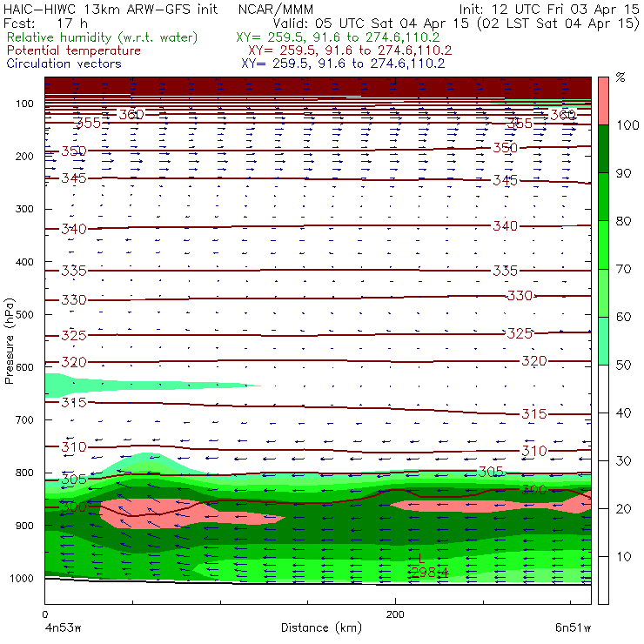Image resolution: width=644 pixels, height=644 pixels.
Task: Click the 'Pressure (hPa)' axis title
Action: [x=10, y=341]
